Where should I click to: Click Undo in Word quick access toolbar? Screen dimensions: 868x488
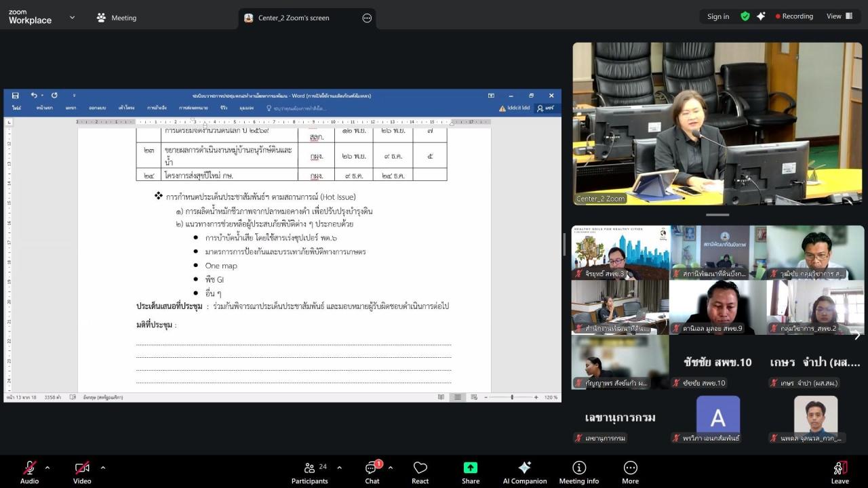point(33,96)
